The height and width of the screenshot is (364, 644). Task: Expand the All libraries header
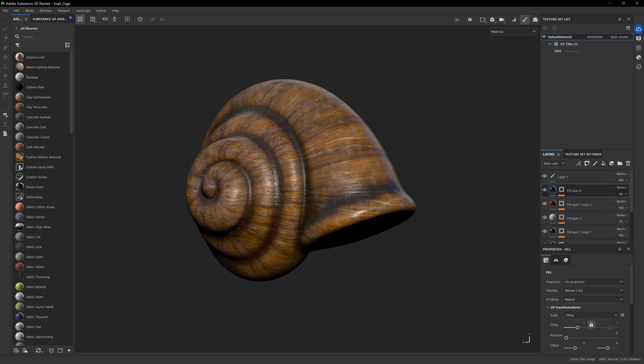[16, 28]
